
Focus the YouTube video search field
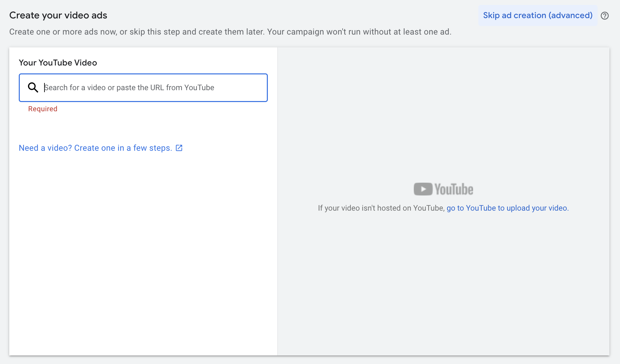[x=143, y=88]
